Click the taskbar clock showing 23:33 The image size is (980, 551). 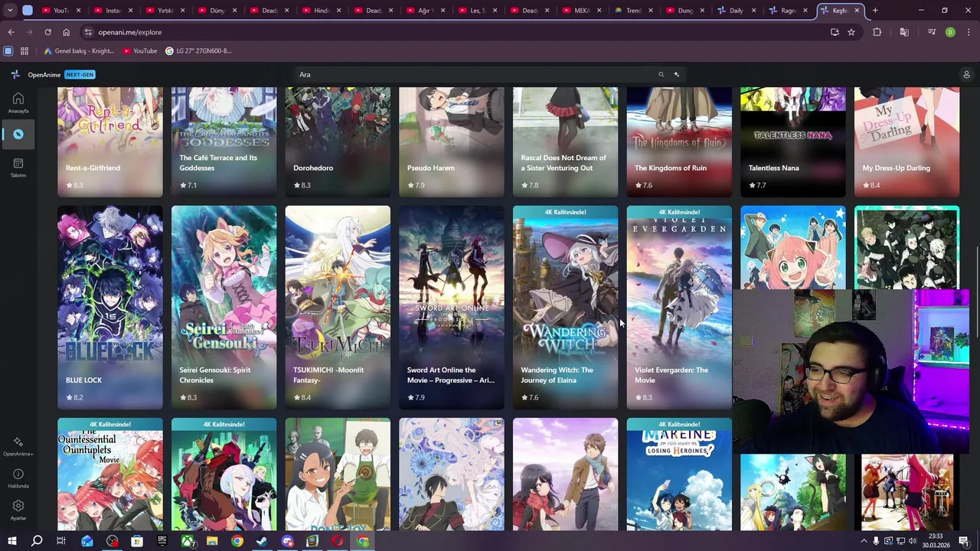[x=936, y=540]
